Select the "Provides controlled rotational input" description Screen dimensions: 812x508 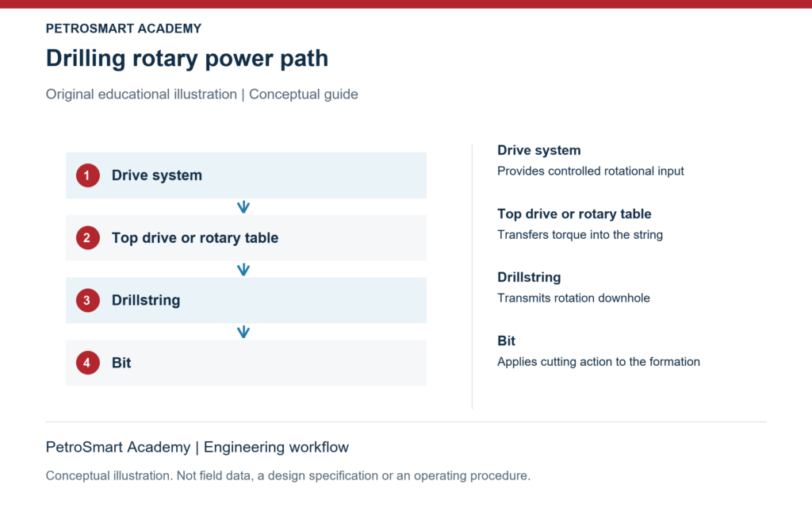(x=590, y=171)
